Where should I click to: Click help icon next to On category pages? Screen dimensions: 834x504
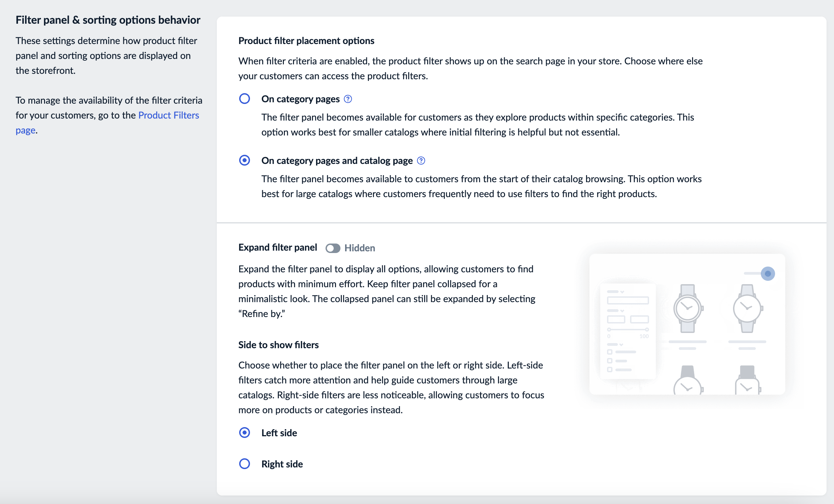click(348, 99)
